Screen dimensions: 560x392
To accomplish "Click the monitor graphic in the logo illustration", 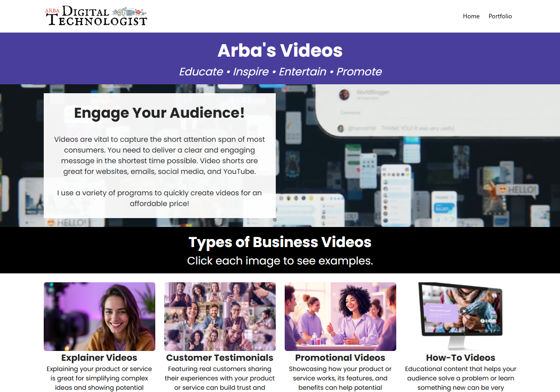I will pyautogui.click(x=130, y=13).
